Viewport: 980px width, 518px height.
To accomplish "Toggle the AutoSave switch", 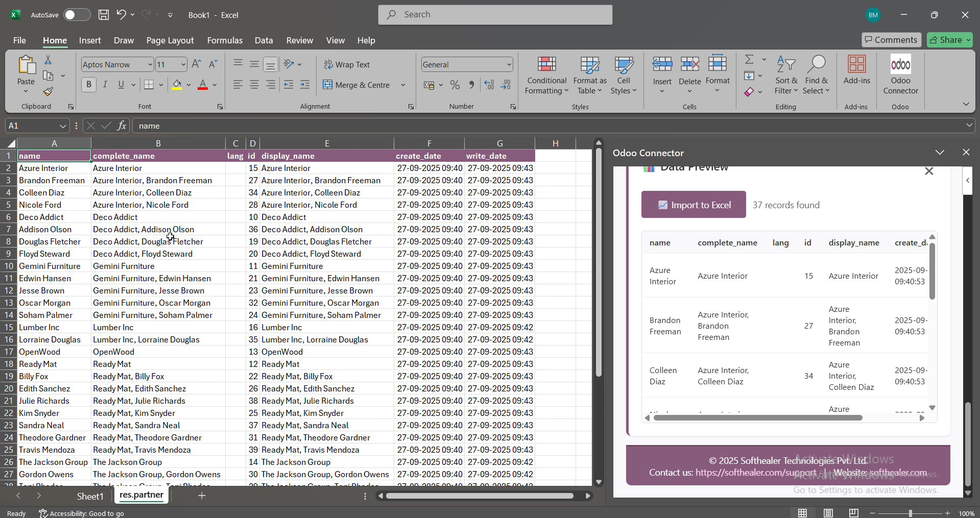I will click(77, 15).
